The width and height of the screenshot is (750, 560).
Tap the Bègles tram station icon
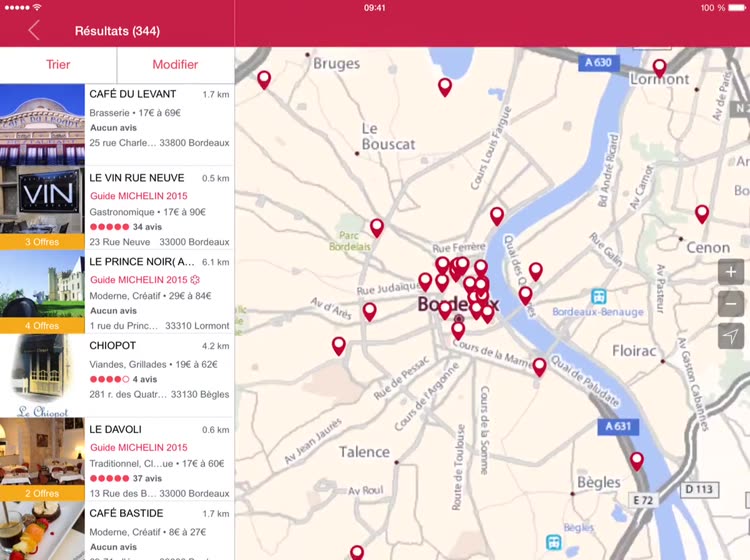pos(554,542)
